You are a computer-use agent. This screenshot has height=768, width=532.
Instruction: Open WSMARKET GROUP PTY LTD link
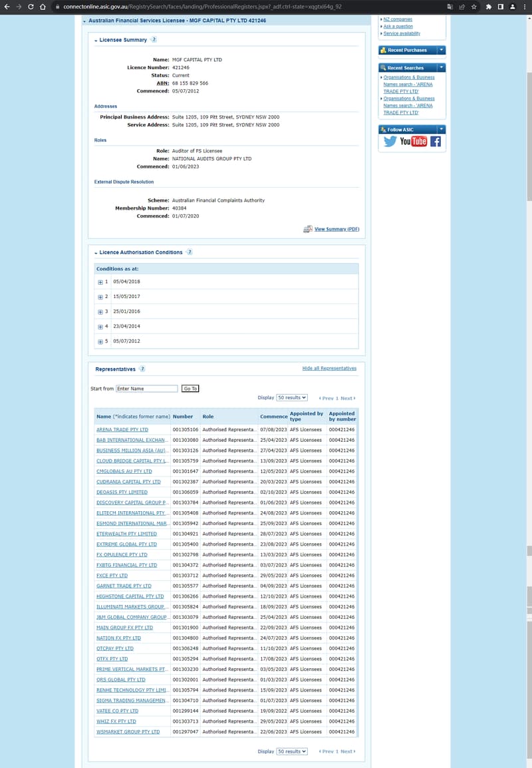[x=128, y=732]
